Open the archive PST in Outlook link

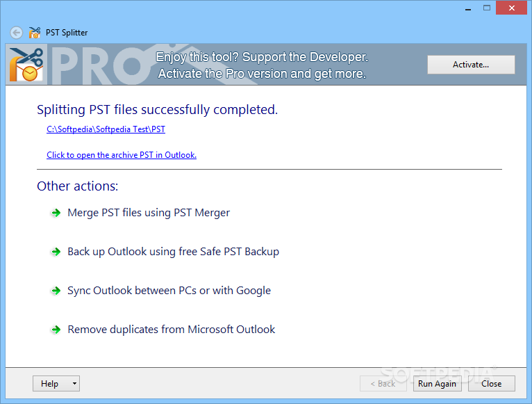[122, 155]
